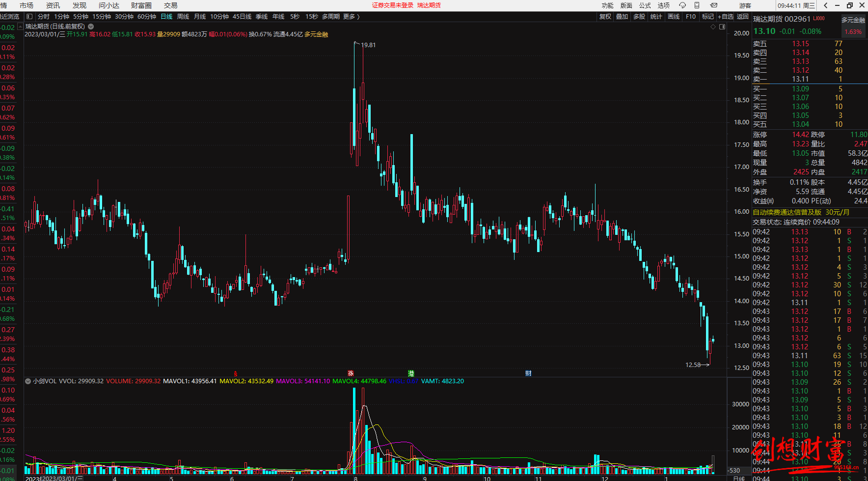Open the 功能 menu
The width and height of the screenshot is (868, 481).
tap(608, 5)
